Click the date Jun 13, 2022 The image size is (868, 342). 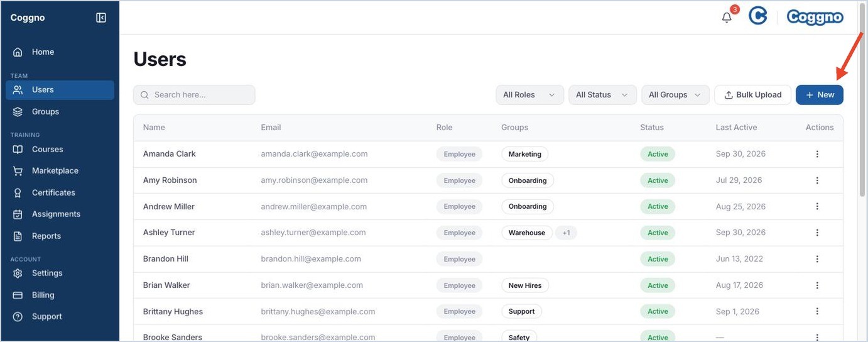pos(739,259)
